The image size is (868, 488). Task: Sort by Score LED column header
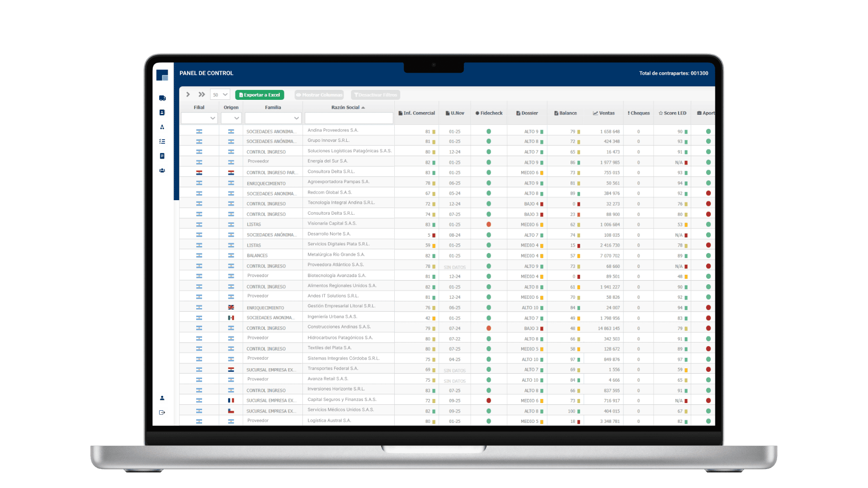pos(672,113)
